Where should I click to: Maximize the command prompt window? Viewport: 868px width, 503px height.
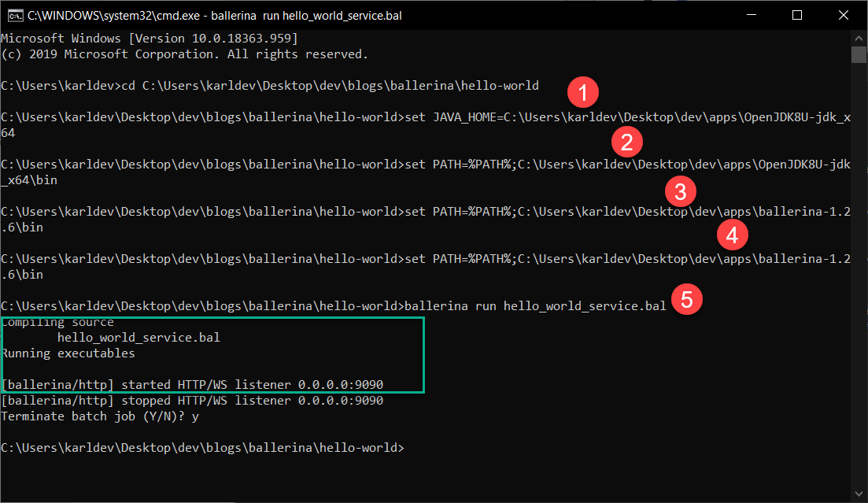(797, 15)
